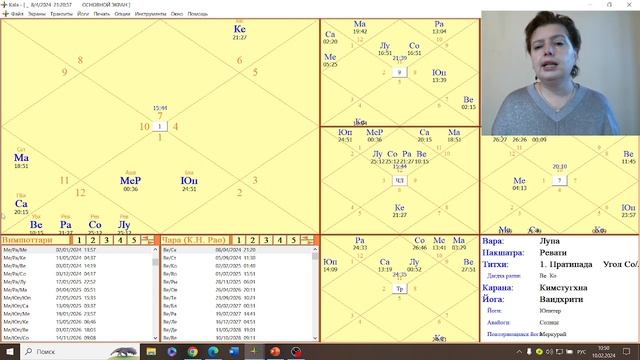The width and height of the screenshot is (640, 360).
Task: Select the Чара row dated 20/02/2027
Action: 237,306
